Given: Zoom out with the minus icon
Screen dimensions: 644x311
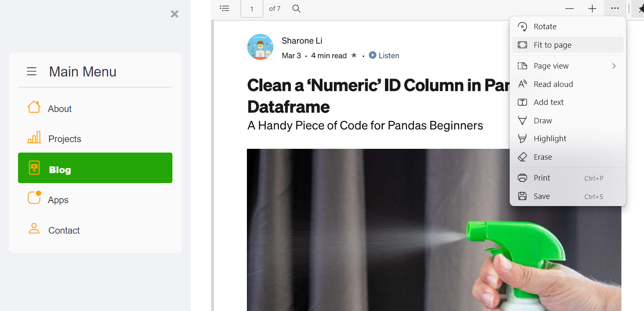Looking at the screenshot, I should click(x=570, y=8).
